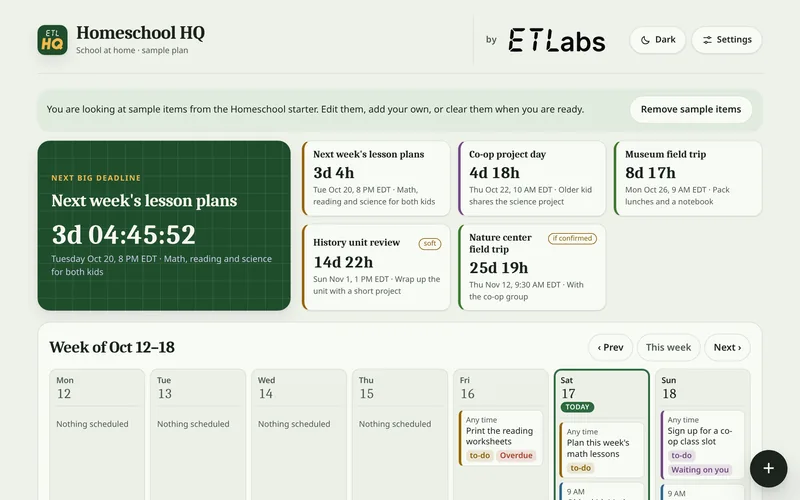Open Next week's lesson plans 3d 4h card
Viewport: 800px width, 500px height.
click(376, 178)
